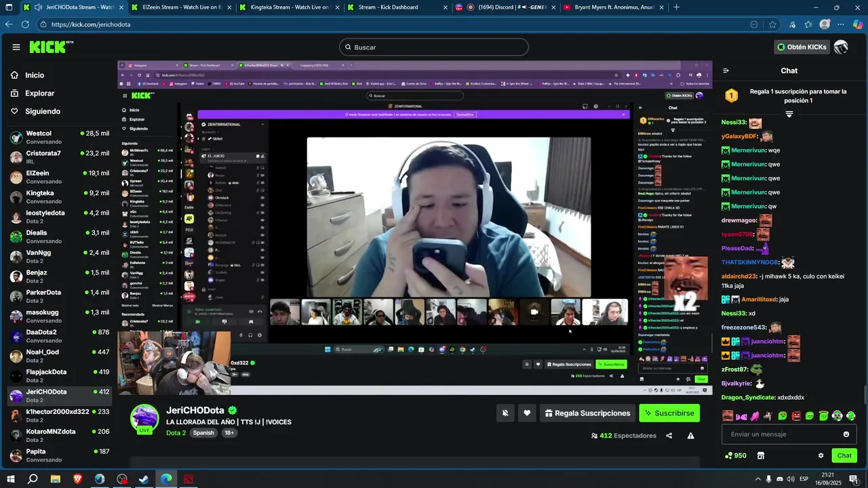This screenshot has height=488, width=868.
Task: Open masokugg channel in sidebar
Action: click(x=60, y=316)
